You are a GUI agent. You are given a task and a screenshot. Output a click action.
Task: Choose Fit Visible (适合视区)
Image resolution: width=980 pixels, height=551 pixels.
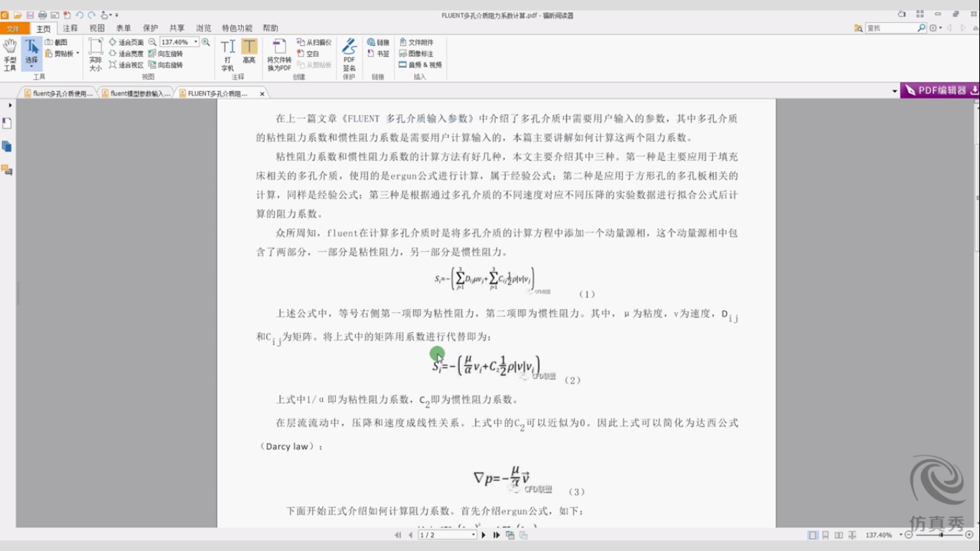[126, 65]
